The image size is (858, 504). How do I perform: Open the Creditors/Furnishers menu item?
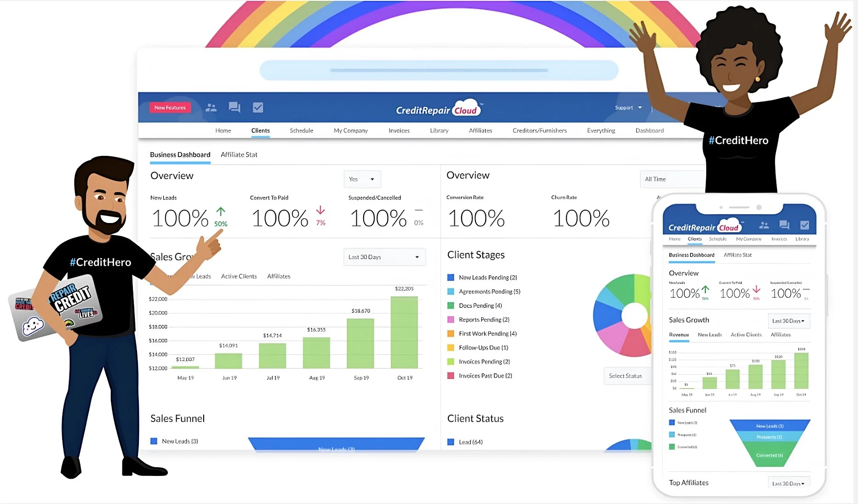coord(540,131)
